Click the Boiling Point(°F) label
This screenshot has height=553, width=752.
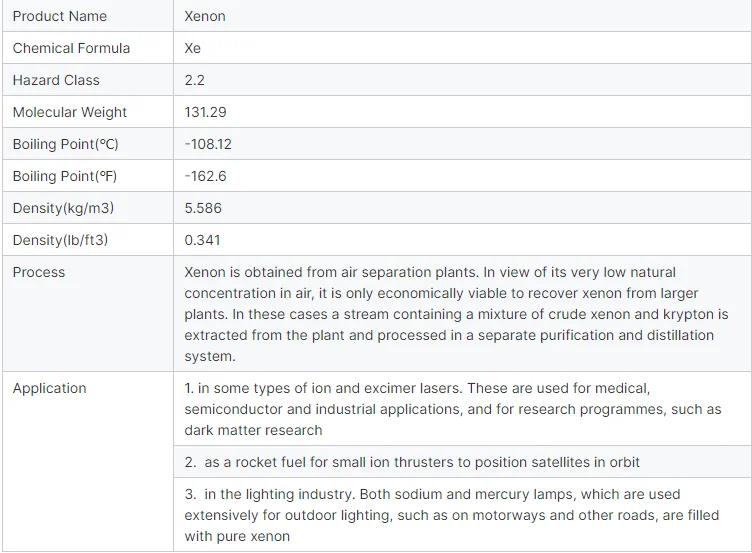click(x=65, y=176)
